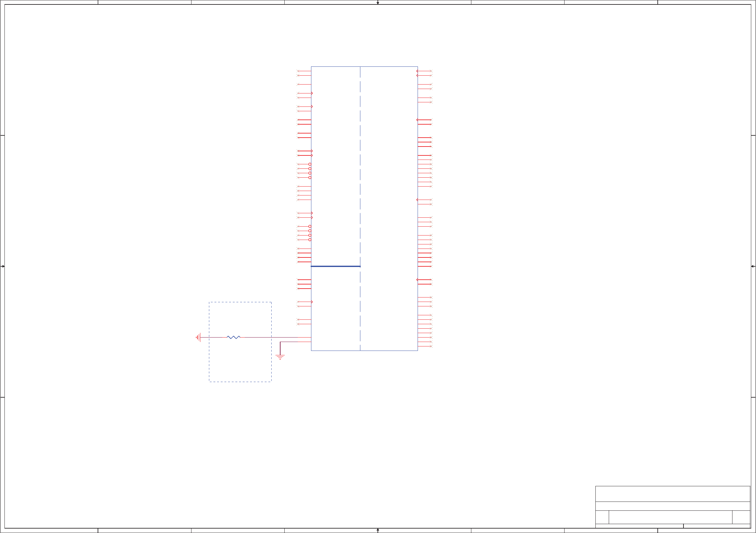Screen dimensions: 756x533
Task: Click the wide middle cell of the title block
Action: click(670, 517)
